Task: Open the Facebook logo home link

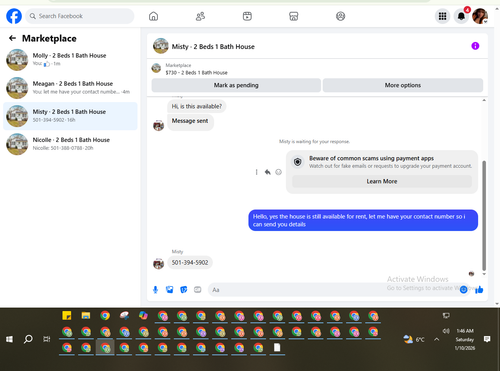Action: tap(14, 16)
